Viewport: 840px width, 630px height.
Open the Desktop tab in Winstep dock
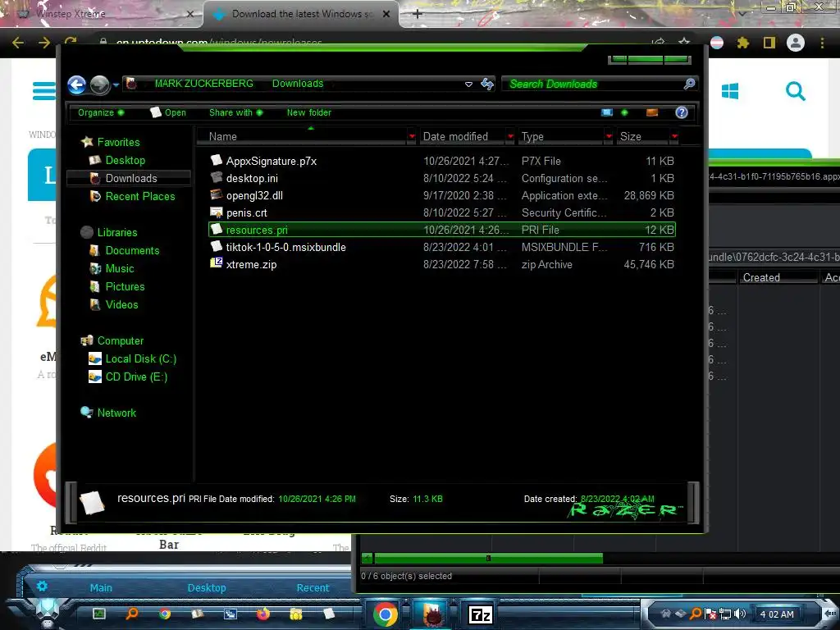[x=206, y=587]
